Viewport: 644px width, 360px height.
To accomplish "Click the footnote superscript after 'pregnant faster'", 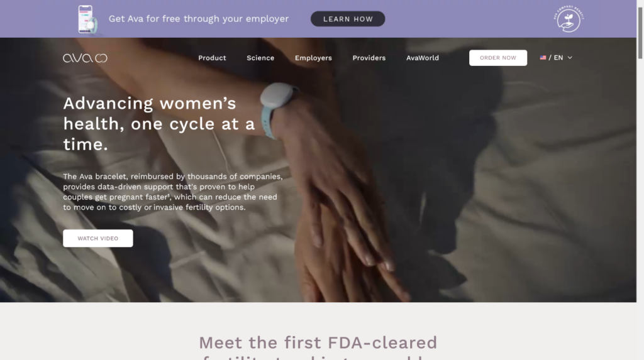I will coord(169,195).
